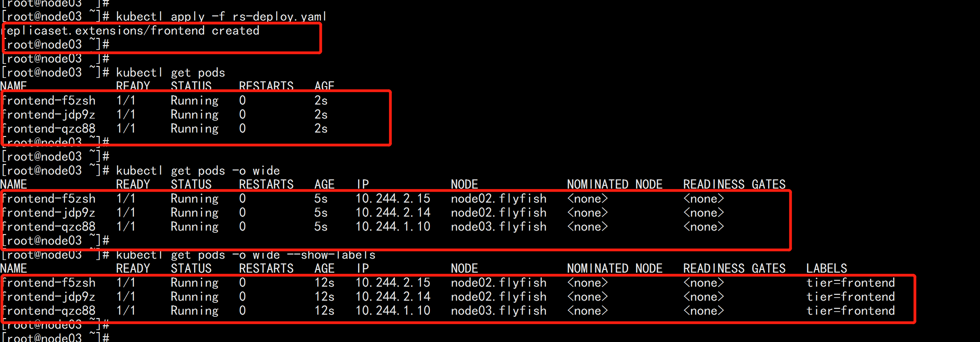Click pod name frontend-f5zsh in the 2s-age row
The image size is (980, 342).
click(48, 101)
